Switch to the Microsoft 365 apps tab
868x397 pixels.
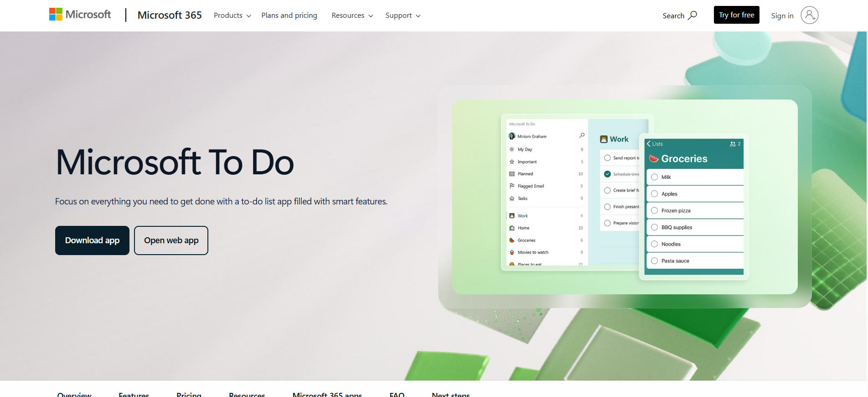pos(327,394)
